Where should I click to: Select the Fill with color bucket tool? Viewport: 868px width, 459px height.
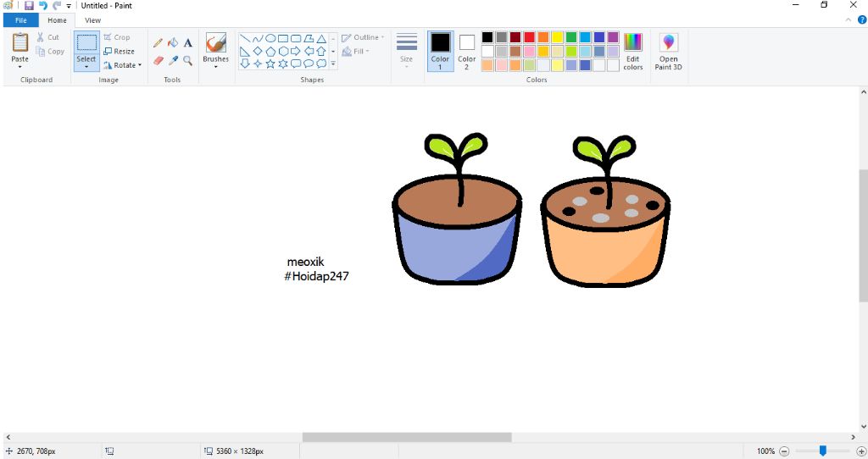[173, 42]
